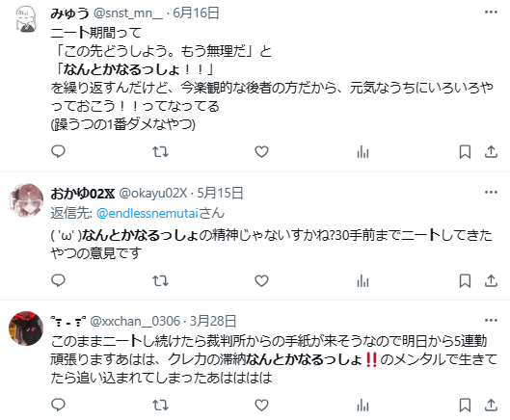The width and height of the screenshot is (510, 420).
Task: Retweet the post by @okayu02X
Action: point(160,280)
